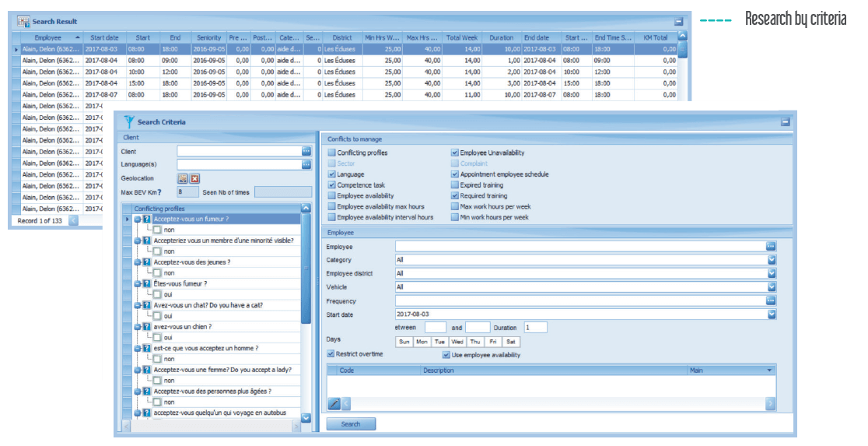Click the Search Criteria funnel icon
The image size is (868, 446).
point(129,121)
